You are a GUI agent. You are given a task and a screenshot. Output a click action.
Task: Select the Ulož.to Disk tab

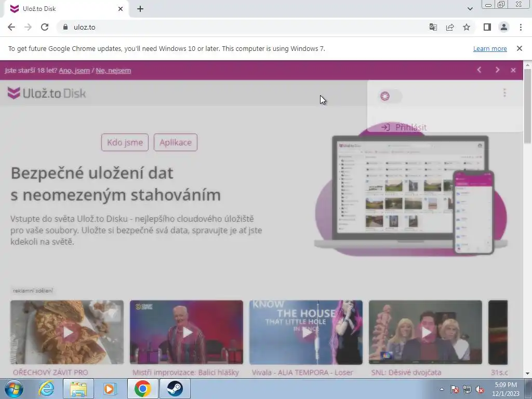[x=64, y=9]
